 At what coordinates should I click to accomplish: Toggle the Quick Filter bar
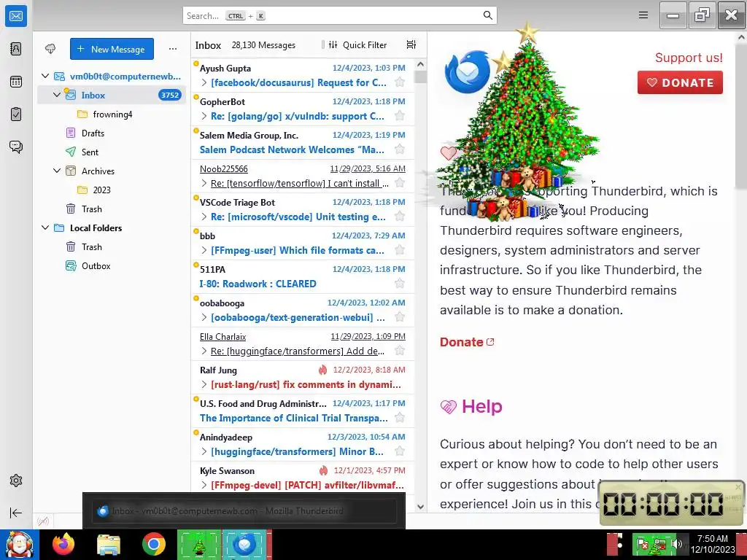(358, 44)
